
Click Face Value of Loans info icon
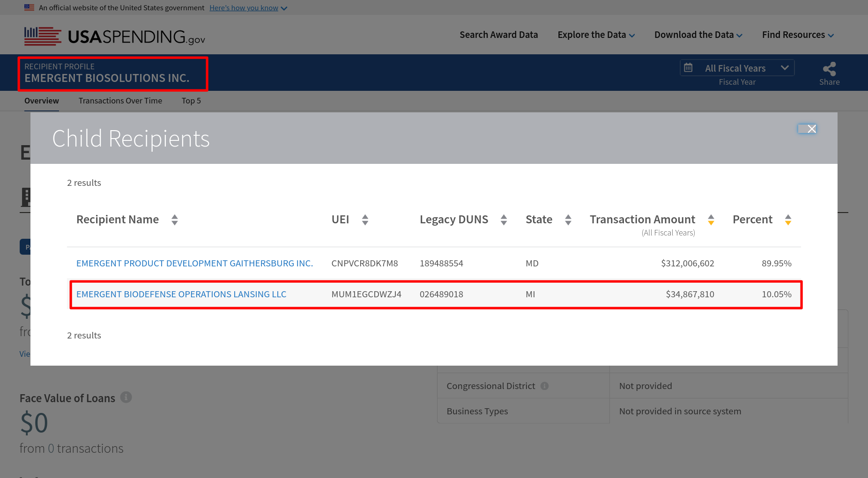(x=126, y=397)
